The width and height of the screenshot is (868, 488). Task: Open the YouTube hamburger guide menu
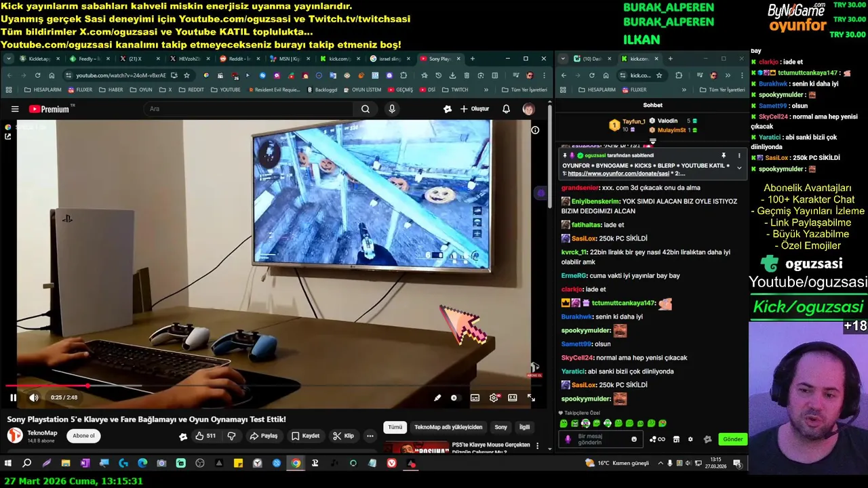(x=15, y=109)
